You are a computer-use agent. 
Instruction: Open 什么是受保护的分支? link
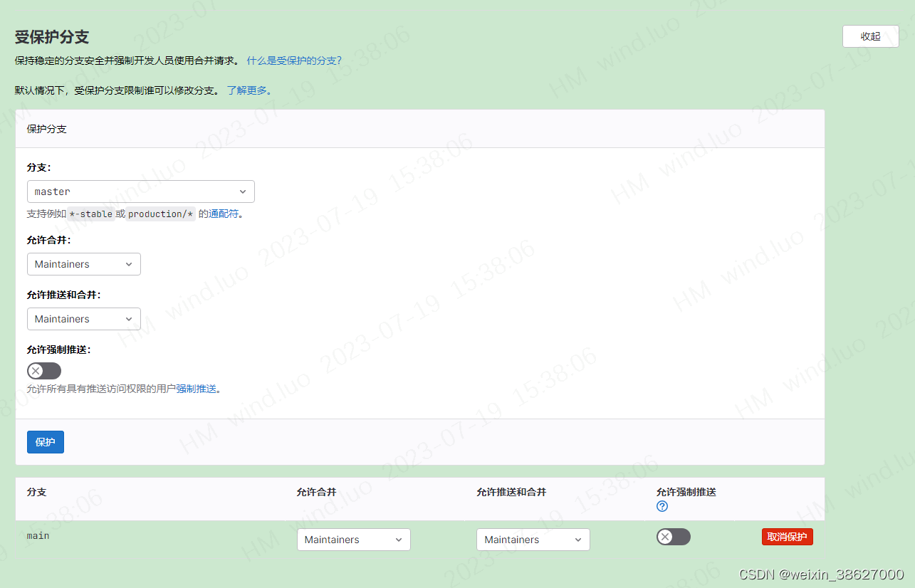[x=294, y=61]
